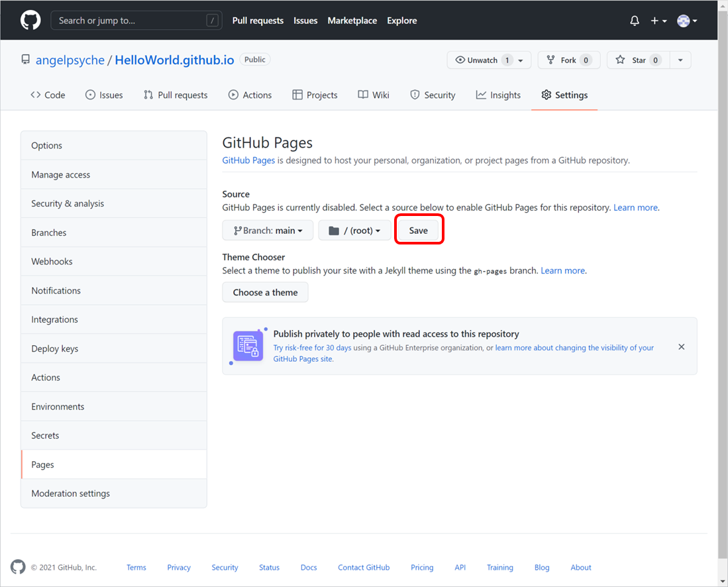Screen dimensions: 728x587
Task: Open Learn more link under Source
Action: 635,207
